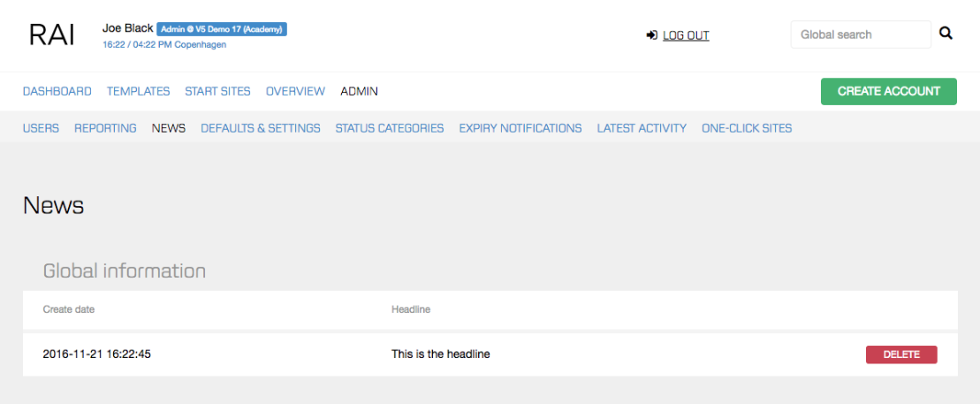The height and width of the screenshot is (404, 980).
Task: Select the NEWS tab
Action: click(168, 128)
